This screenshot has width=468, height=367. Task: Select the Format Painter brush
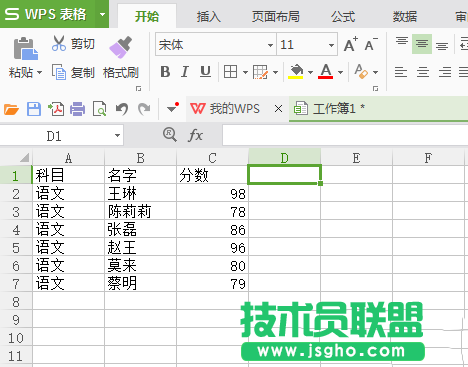pos(121,47)
